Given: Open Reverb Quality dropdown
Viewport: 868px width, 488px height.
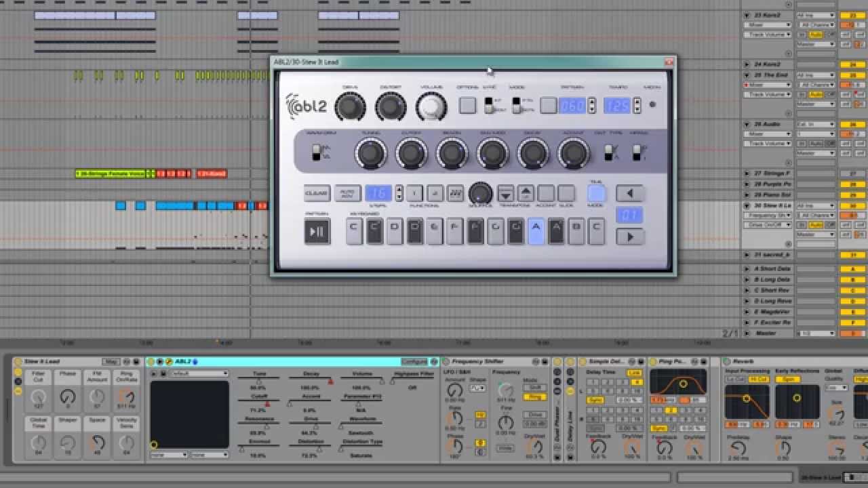Looking at the screenshot, I should click(x=835, y=388).
